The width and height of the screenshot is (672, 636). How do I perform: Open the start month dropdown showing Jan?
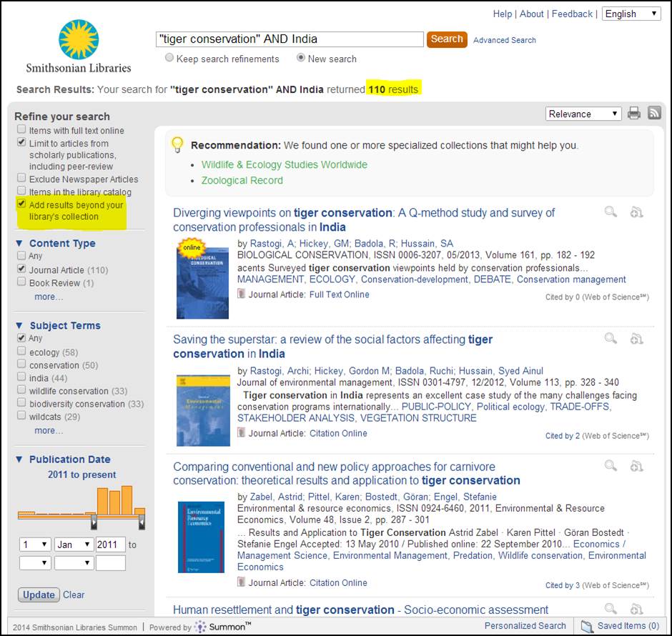pyautogui.click(x=74, y=545)
